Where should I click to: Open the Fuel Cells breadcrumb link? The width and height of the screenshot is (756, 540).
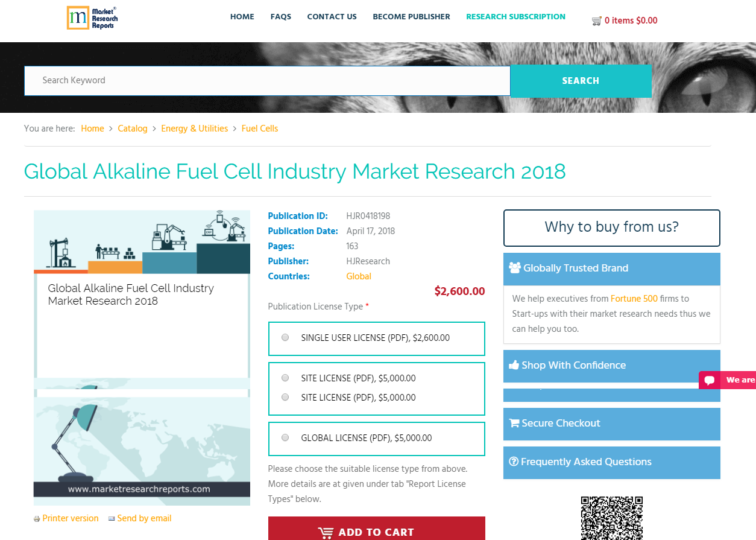pos(259,129)
